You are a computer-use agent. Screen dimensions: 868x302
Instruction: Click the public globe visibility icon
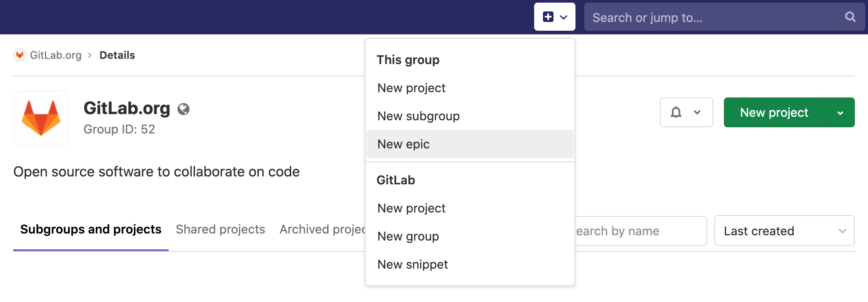(x=183, y=109)
